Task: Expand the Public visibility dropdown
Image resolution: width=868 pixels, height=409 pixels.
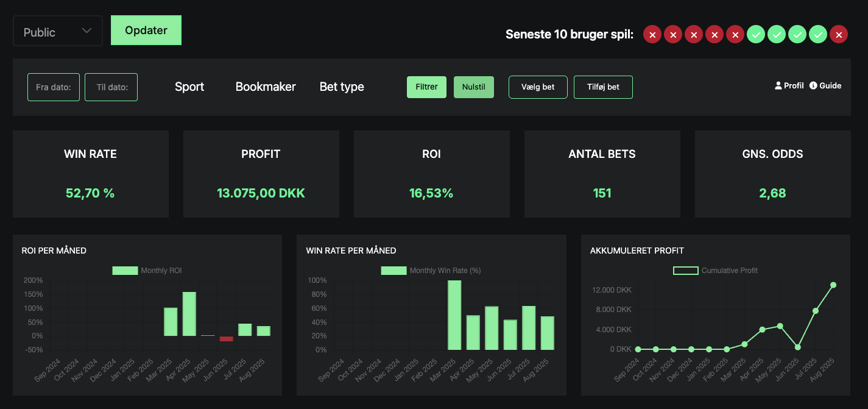Action: [x=58, y=32]
